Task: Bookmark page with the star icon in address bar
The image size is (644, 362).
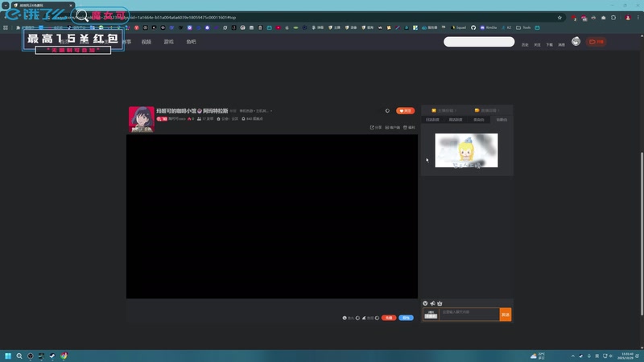Action: point(559,18)
